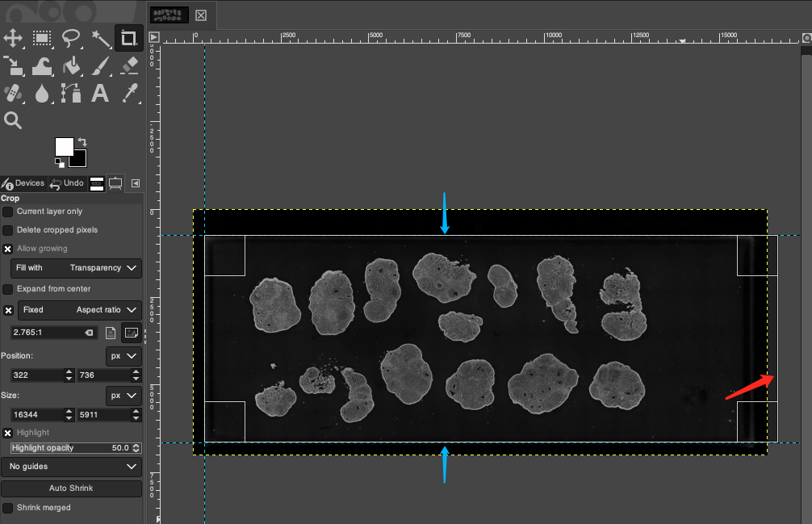
Task: Pick the Free Select lasso tool
Action: (x=72, y=38)
